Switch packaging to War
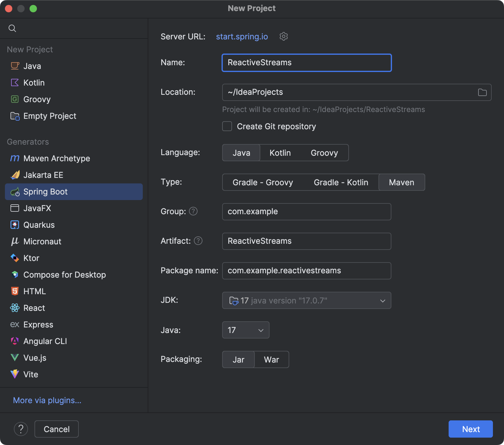Screen dimensions: 504x445 click(271, 359)
